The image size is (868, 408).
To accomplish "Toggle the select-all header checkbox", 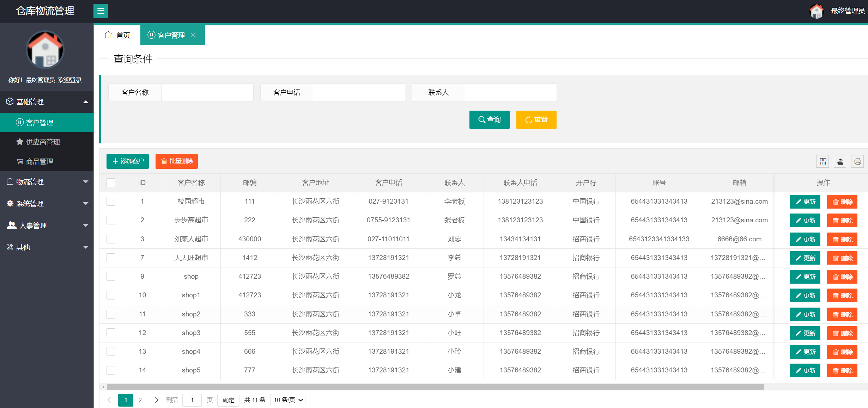I will pyautogui.click(x=111, y=183).
